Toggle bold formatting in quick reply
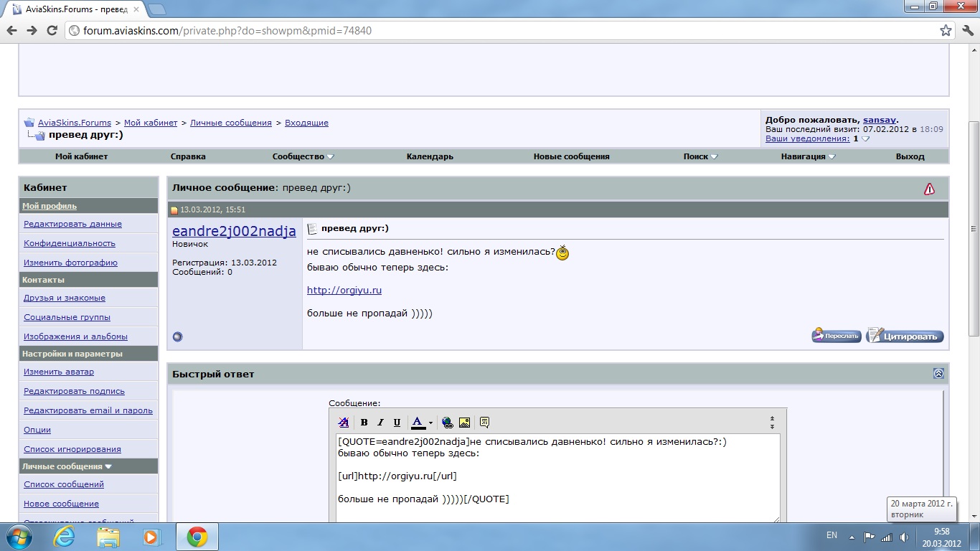The width and height of the screenshot is (980, 551). click(364, 423)
